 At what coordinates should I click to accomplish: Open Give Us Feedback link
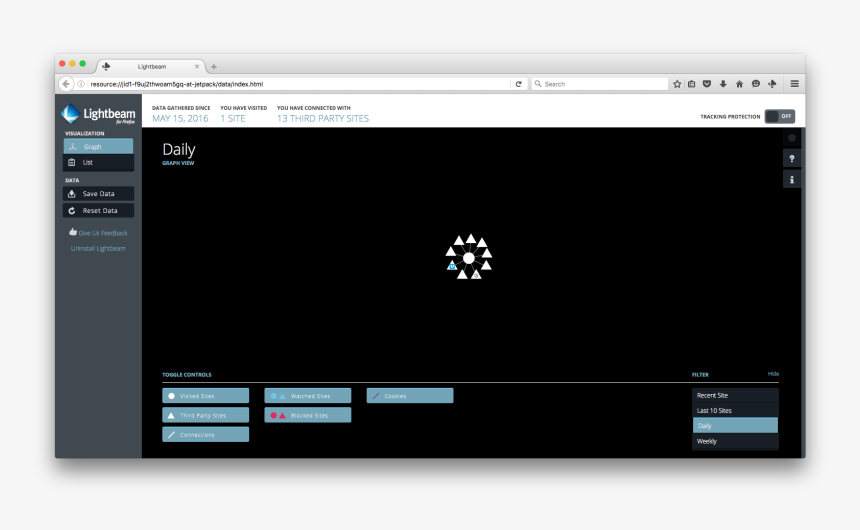[x=98, y=233]
